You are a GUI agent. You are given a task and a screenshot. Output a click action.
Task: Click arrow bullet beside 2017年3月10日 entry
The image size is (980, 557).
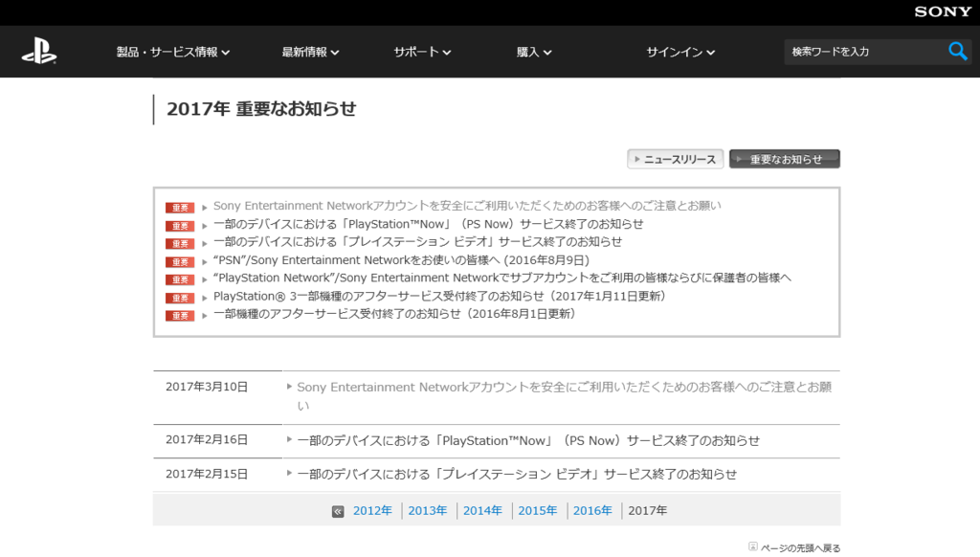[289, 387]
